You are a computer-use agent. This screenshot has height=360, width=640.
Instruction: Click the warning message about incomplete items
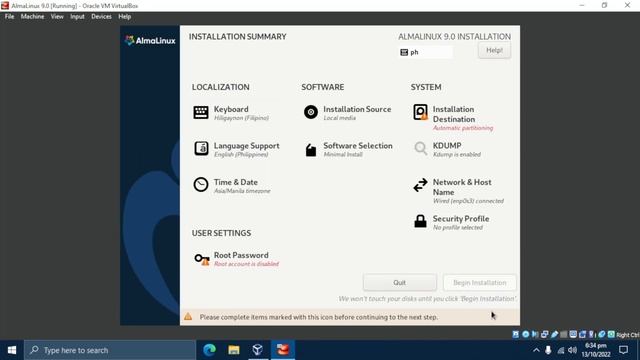(319, 317)
